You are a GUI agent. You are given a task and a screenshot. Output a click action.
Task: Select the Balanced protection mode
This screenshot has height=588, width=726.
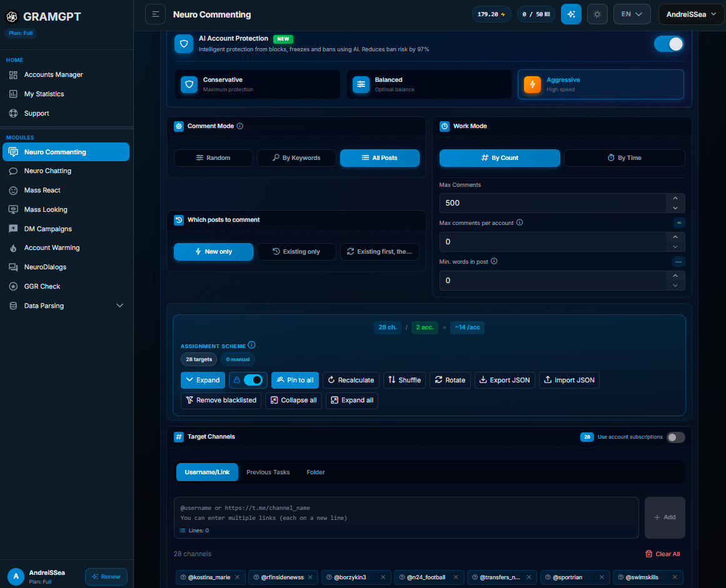[429, 84]
